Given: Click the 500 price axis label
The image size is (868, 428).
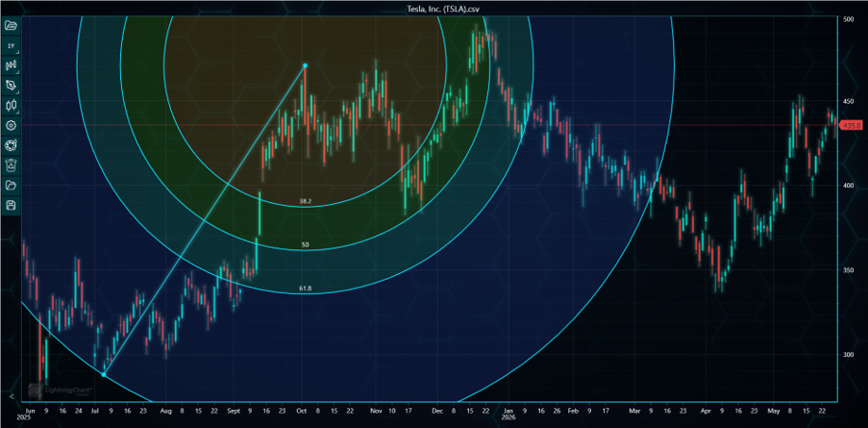Looking at the screenshot, I should (848, 19).
